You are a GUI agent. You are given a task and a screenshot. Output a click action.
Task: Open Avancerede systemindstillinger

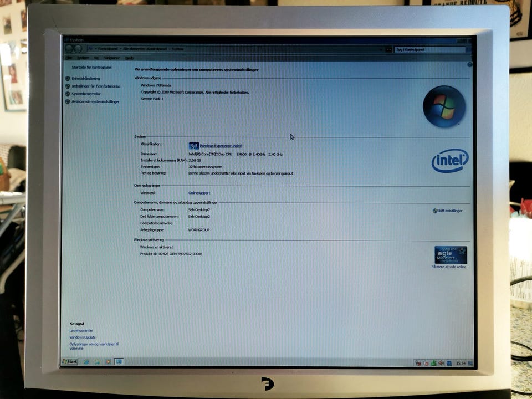(x=95, y=101)
